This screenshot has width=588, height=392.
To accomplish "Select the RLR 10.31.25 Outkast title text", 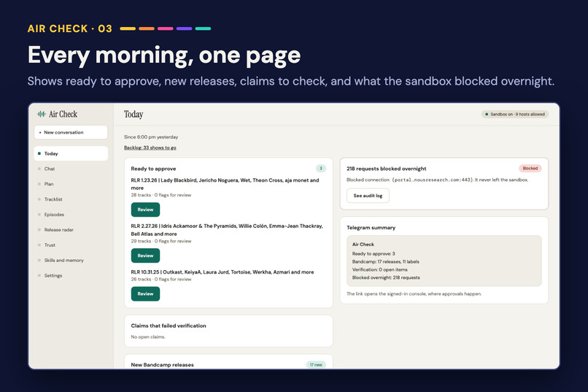I will tap(223, 272).
